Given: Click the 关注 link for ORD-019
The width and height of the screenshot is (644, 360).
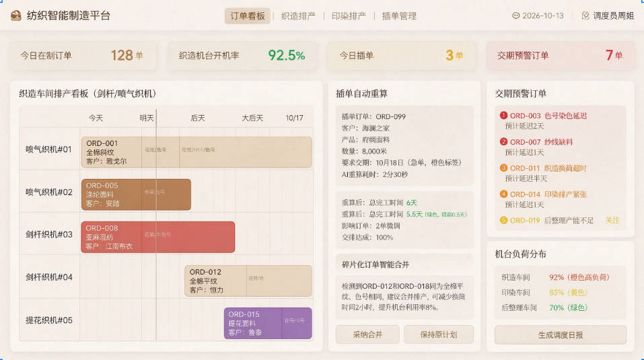Looking at the screenshot, I should 612,221.
